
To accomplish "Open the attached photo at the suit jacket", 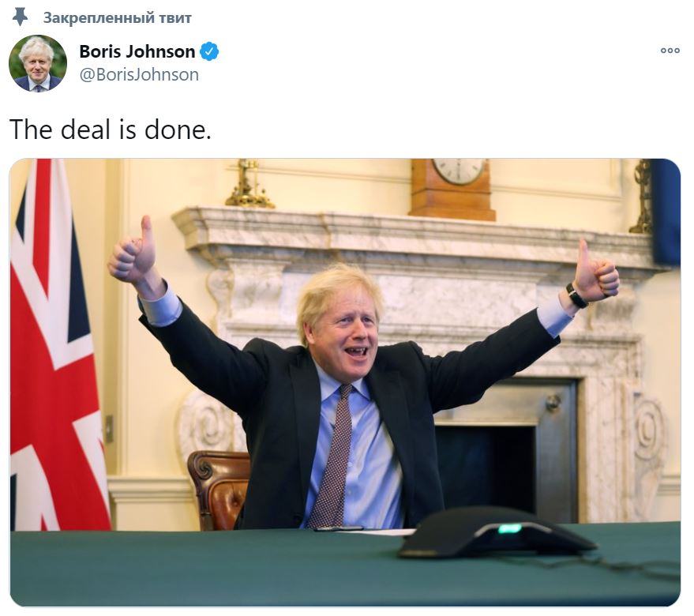I will 275,399.
